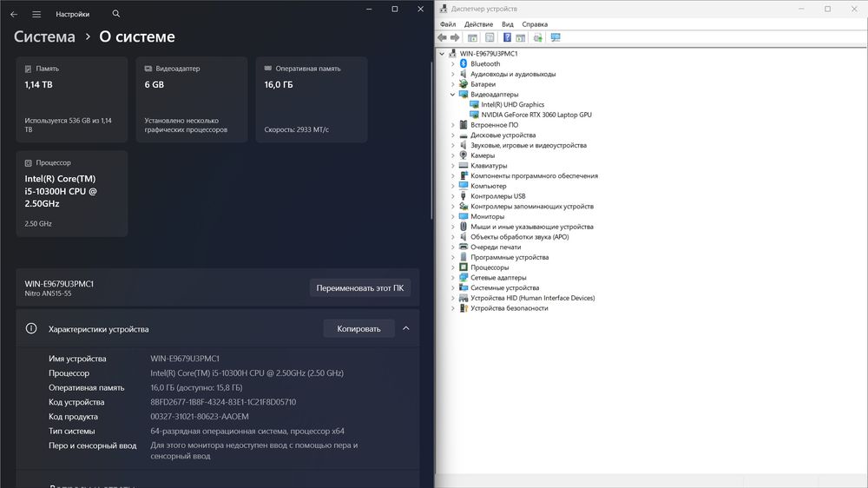Image resolution: width=868 pixels, height=488 pixels.
Task: Click the security devices icon beside Устройства безопасности
Action: tap(464, 308)
